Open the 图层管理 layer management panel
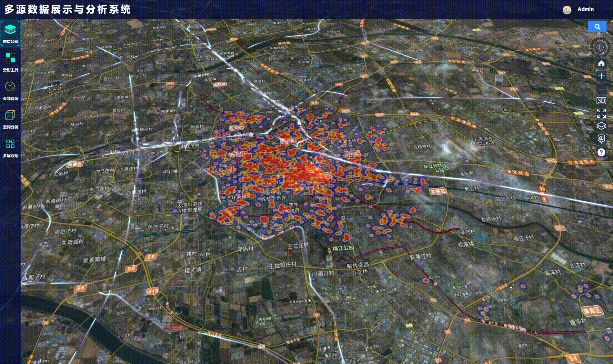This screenshot has width=613, height=364. pos(10,33)
